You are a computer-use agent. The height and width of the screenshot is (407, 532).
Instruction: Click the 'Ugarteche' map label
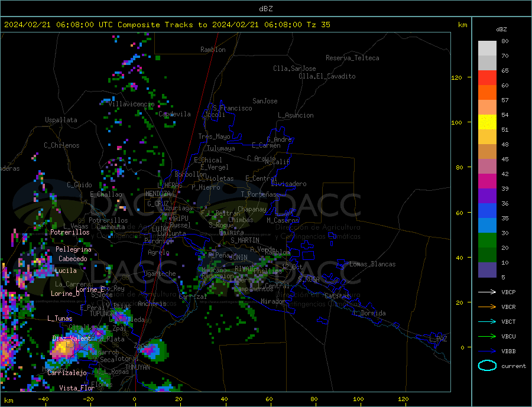pos(160,273)
